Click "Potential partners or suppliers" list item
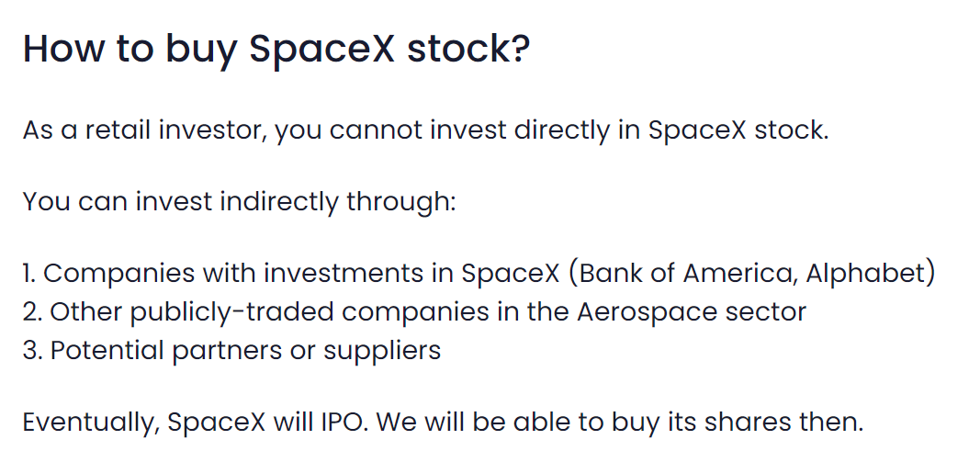980x462 pixels. click(x=245, y=350)
